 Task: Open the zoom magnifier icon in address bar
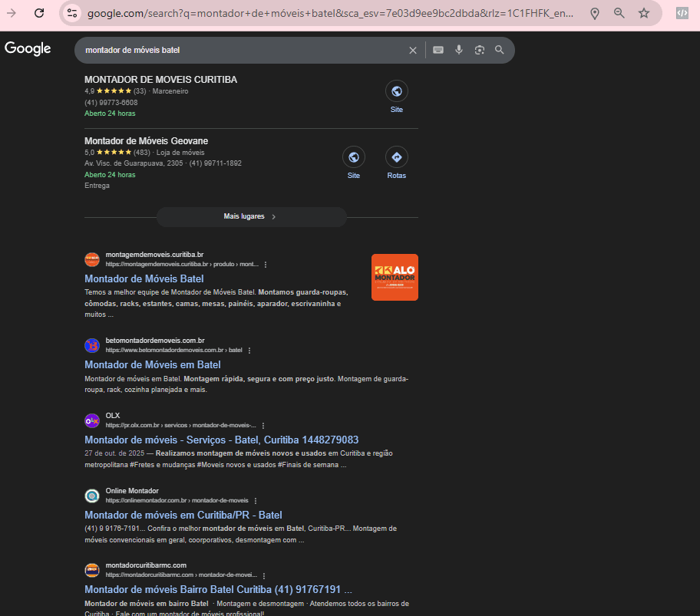click(x=619, y=13)
